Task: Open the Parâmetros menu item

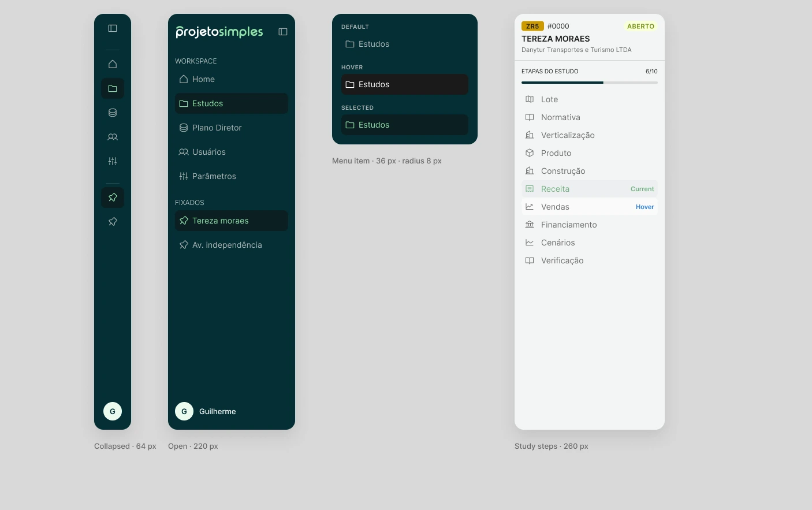Action: (232, 176)
